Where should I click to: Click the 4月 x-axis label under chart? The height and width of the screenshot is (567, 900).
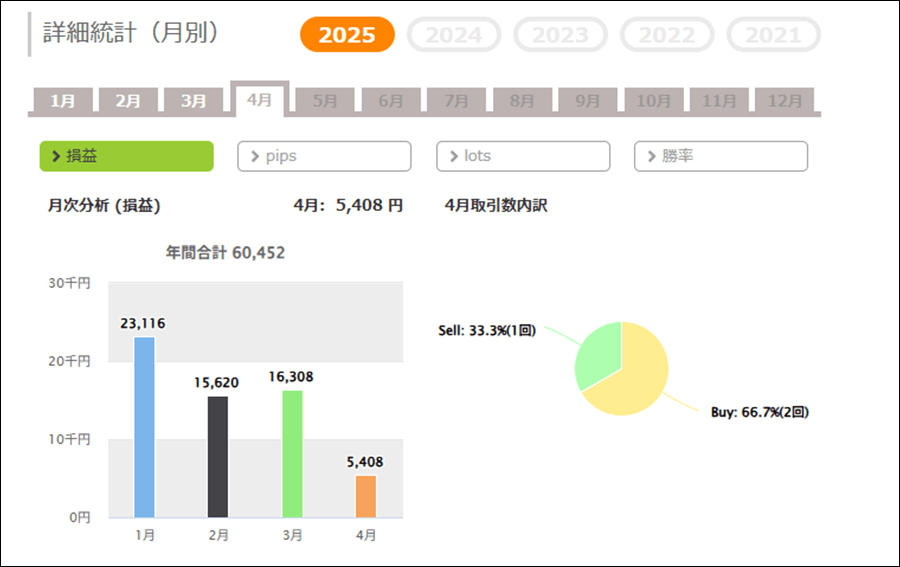[366, 535]
